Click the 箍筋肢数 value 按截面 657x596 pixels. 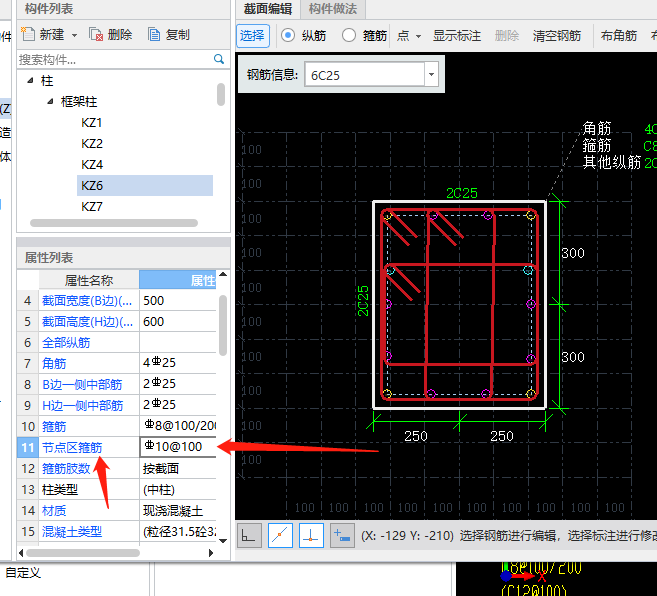177,468
